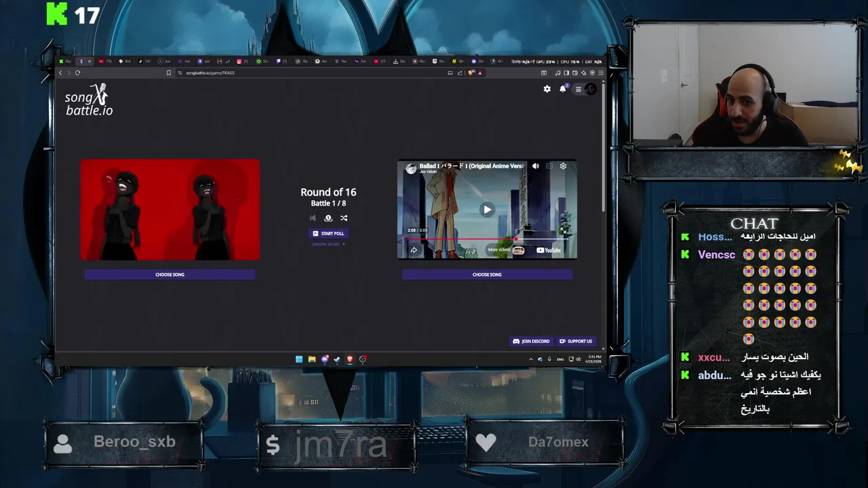Close the active browser tab

(x=90, y=61)
